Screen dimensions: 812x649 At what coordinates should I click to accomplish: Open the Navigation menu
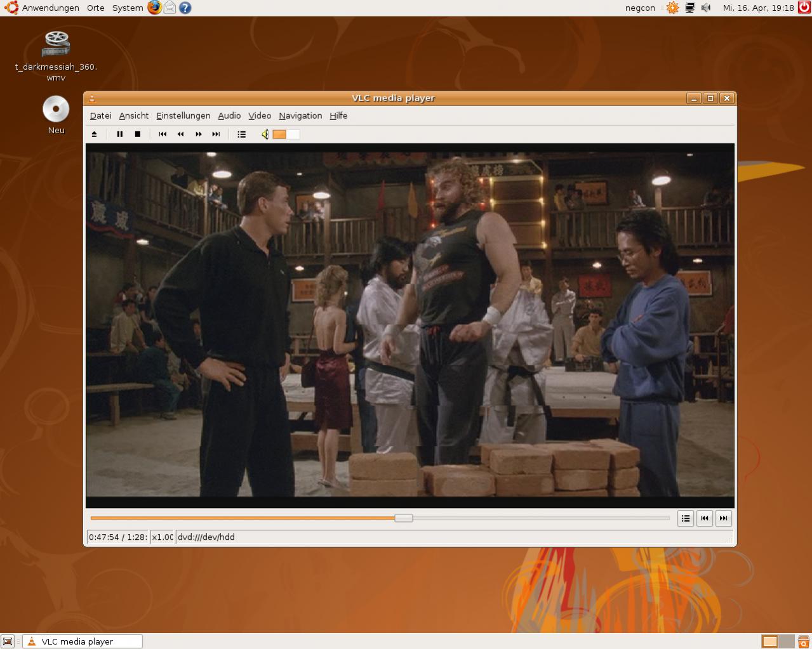point(300,115)
